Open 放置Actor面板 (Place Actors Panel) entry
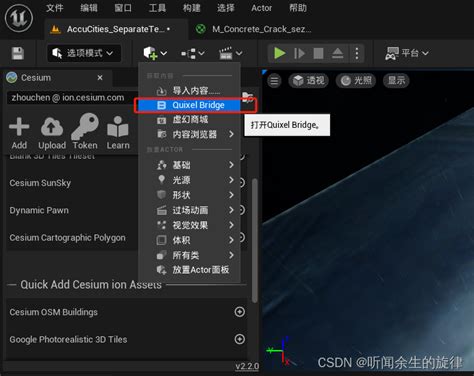This screenshot has height=376, width=474. click(189, 270)
